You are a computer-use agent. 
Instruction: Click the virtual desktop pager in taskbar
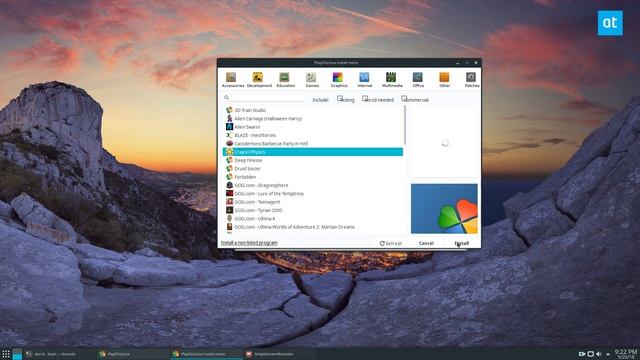pos(17,354)
